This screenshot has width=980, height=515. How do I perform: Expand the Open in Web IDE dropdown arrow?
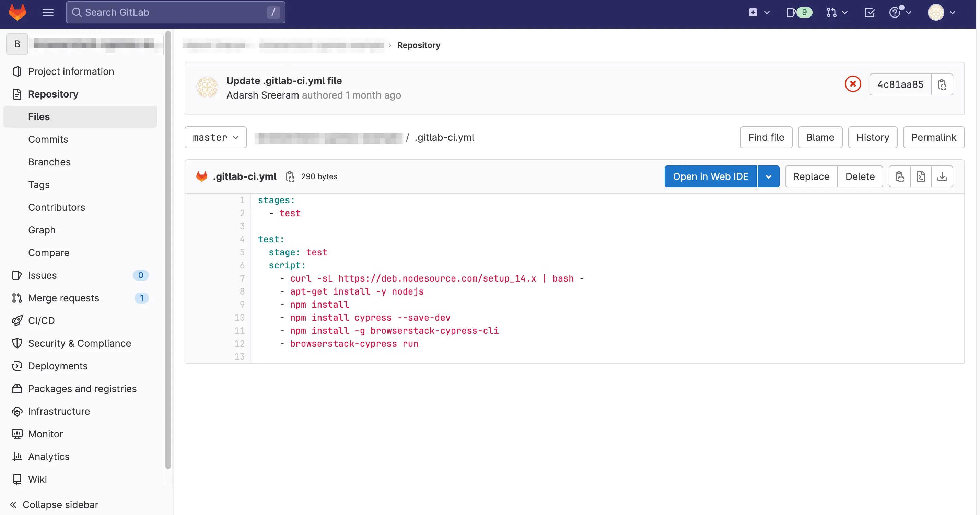(x=769, y=176)
